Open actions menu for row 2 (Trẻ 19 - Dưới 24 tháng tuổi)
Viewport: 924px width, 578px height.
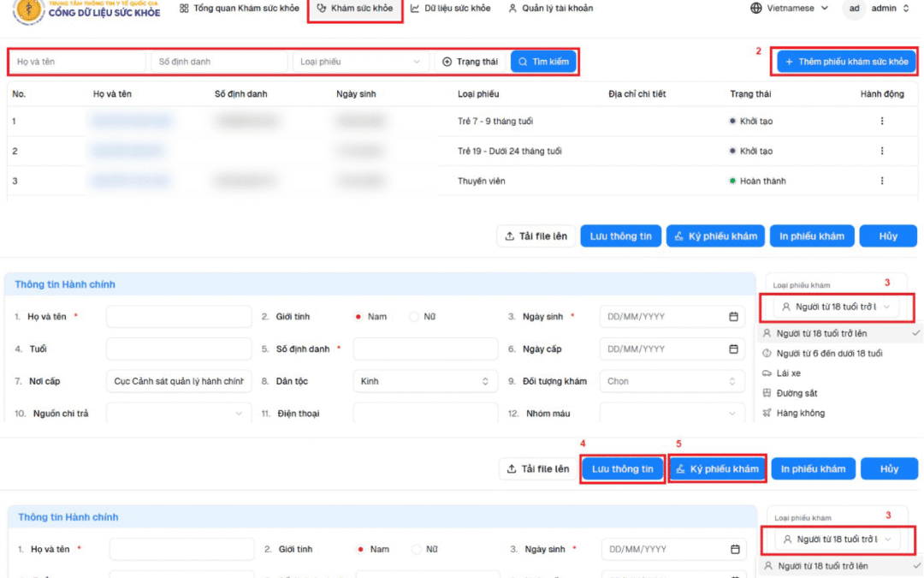click(x=881, y=151)
